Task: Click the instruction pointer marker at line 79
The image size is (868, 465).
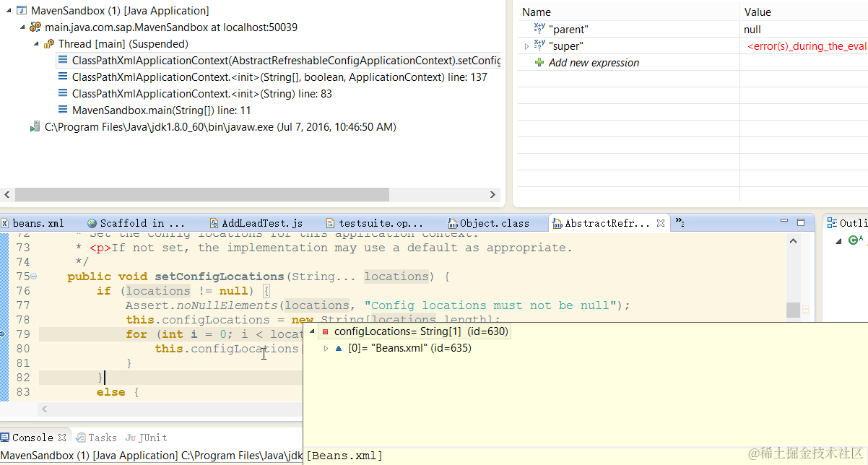Action: 3,334
